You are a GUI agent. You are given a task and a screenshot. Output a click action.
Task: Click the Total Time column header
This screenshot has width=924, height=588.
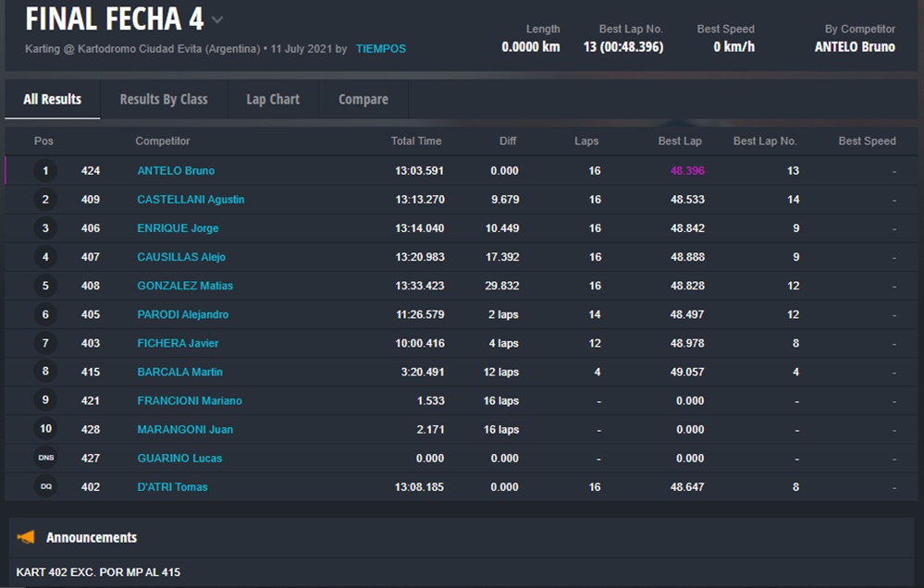coord(416,141)
